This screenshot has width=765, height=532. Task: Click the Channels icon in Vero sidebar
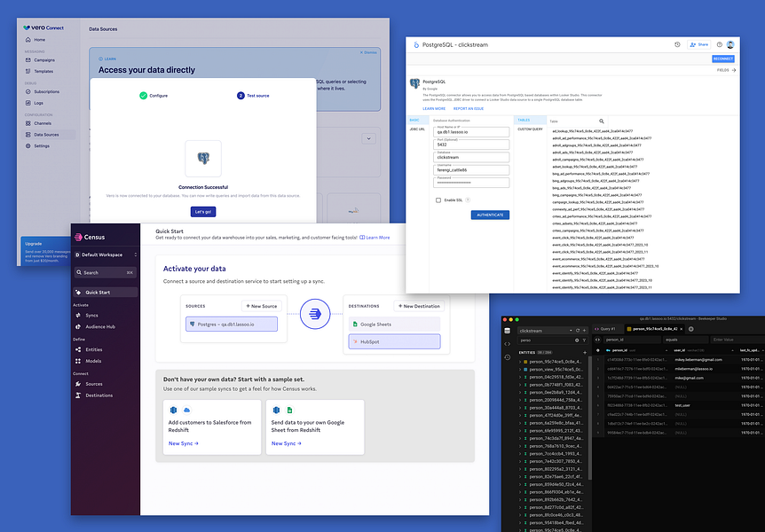28,121
